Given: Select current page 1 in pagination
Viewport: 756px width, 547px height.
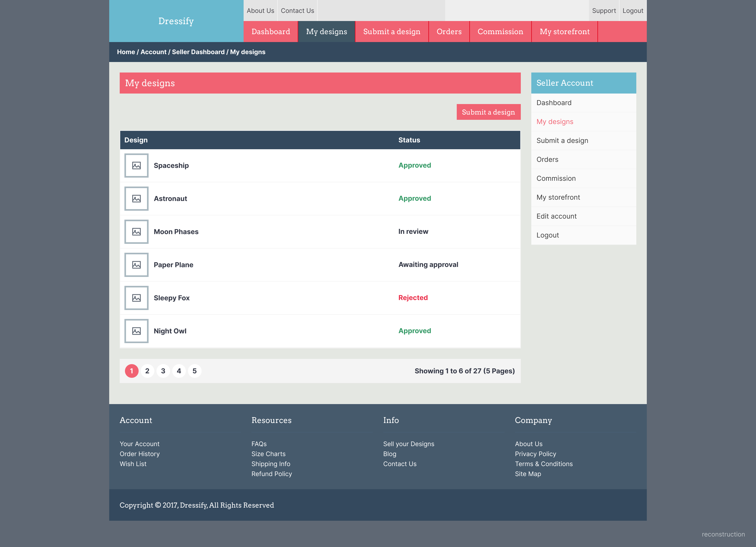Looking at the screenshot, I should (x=132, y=371).
